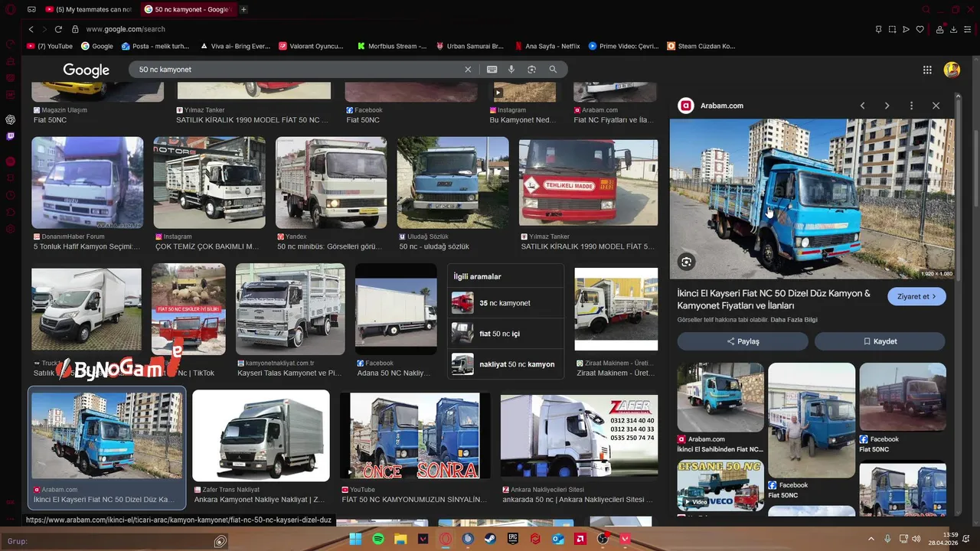The width and height of the screenshot is (980, 551).
Task: Open Windows Start menu
Action: click(355, 539)
